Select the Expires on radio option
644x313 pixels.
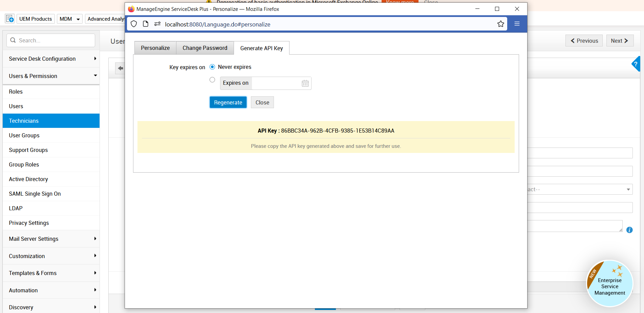(x=212, y=80)
